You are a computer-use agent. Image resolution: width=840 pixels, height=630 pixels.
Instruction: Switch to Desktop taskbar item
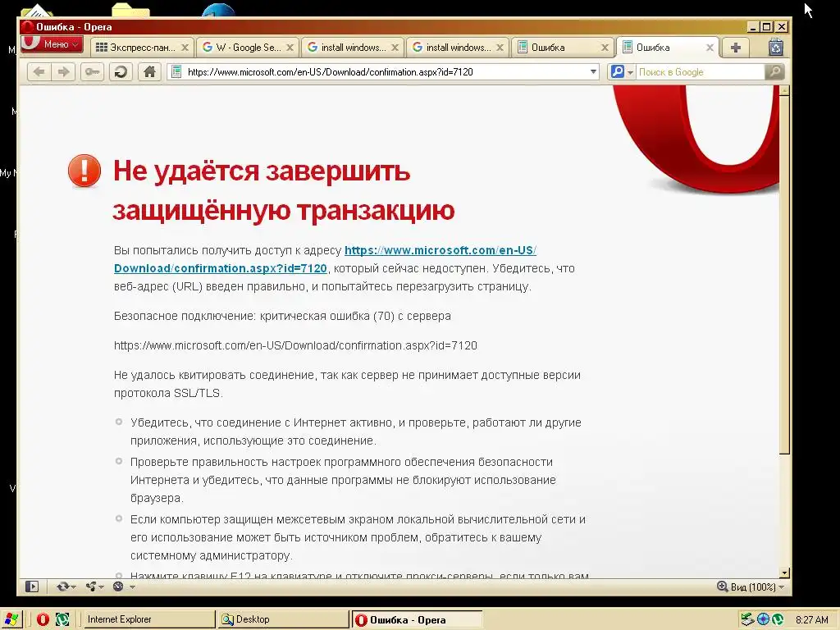[x=283, y=619]
